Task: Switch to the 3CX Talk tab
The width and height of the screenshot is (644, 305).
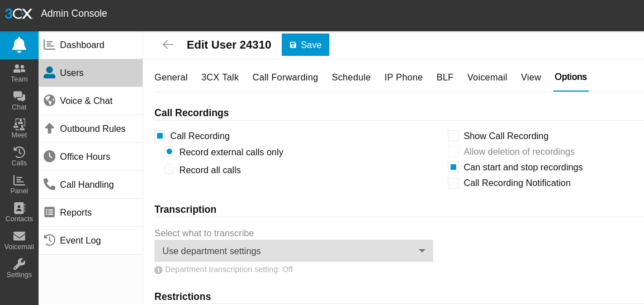Action: 220,78
